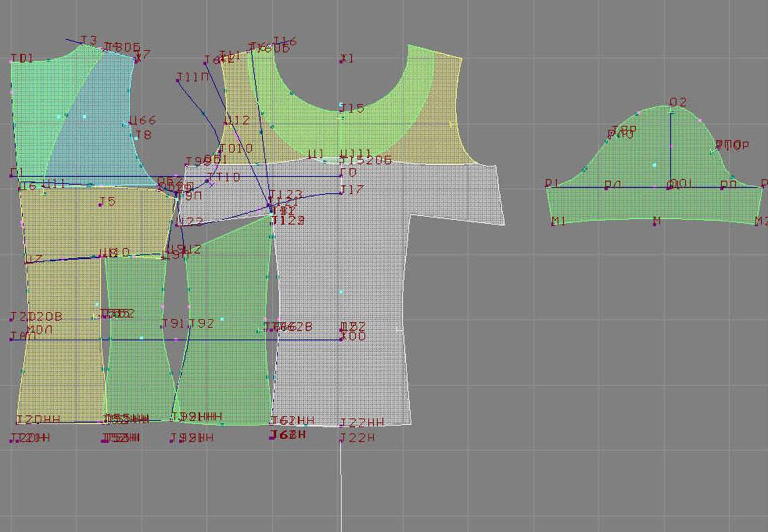Viewport: 768px width, 532px height.
Task: Select the point labeled TD1
Action: click(x=23, y=59)
